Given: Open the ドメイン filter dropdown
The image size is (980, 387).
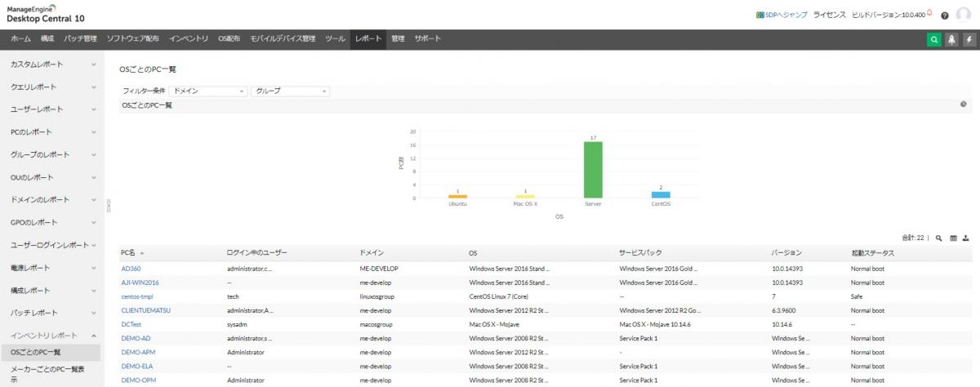Looking at the screenshot, I should click(208, 91).
